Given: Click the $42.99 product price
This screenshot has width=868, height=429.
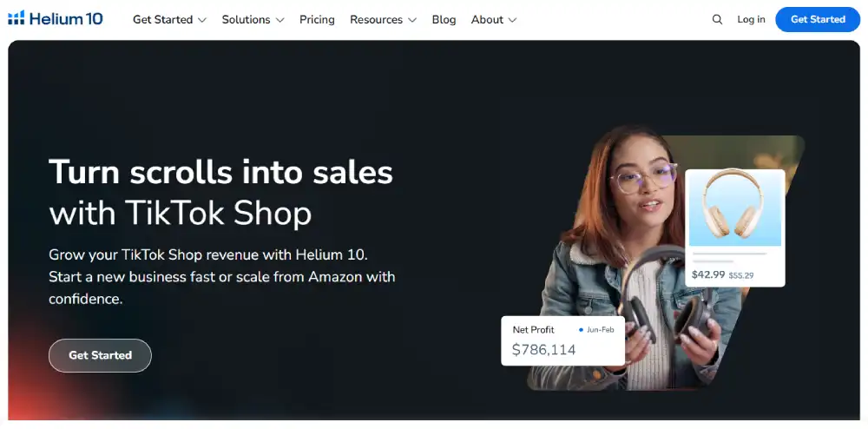Looking at the screenshot, I should point(708,274).
